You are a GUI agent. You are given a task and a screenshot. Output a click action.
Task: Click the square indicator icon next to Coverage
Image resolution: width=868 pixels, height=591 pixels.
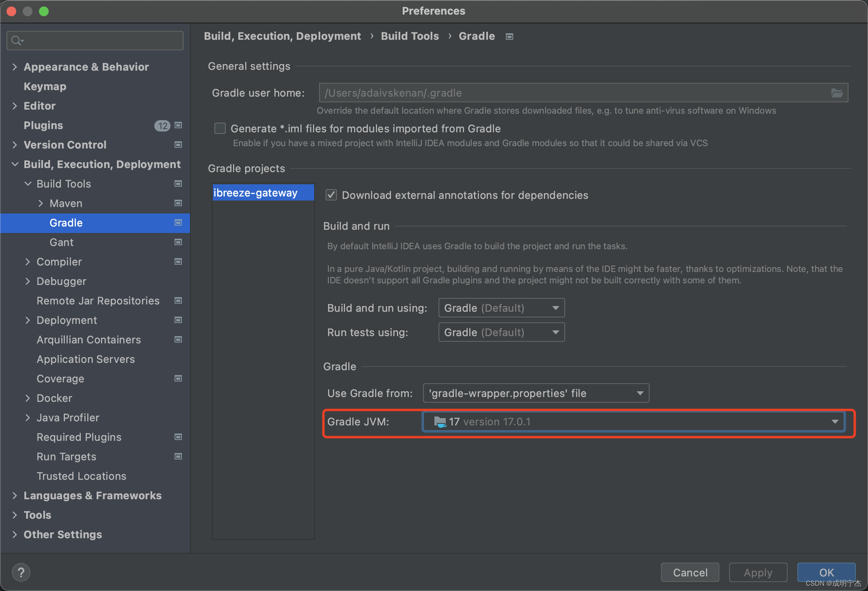pos(178,378)
